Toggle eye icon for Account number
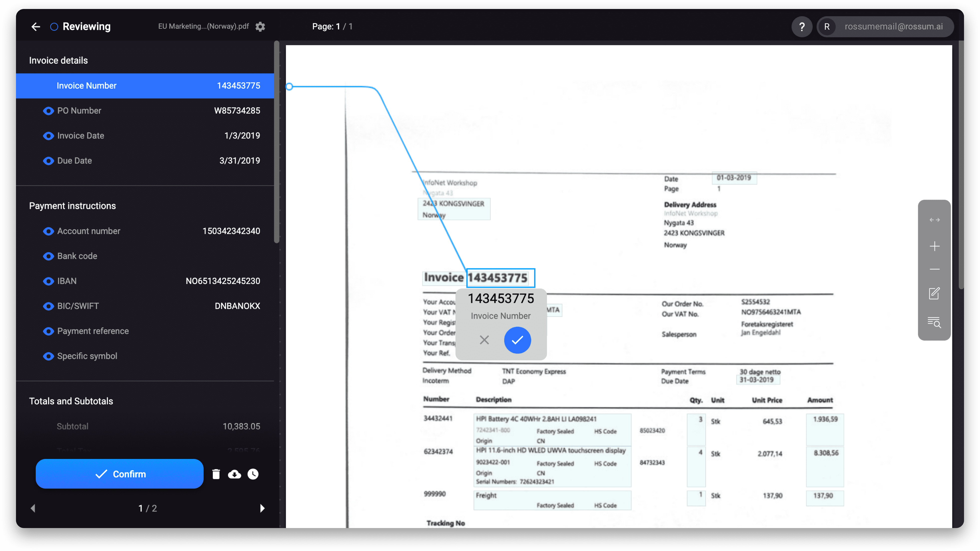 tap(48, 231)
